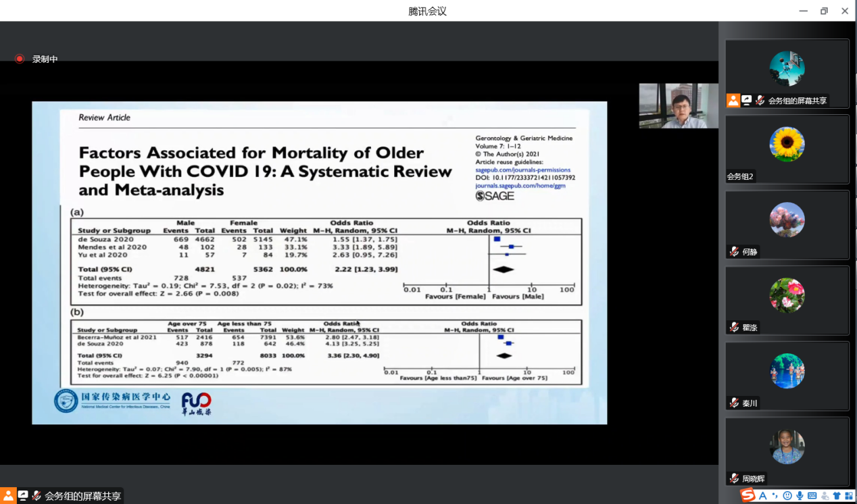857x504 pixels.
Task: Select participant tile of 瞿涤
Action: 787,301
